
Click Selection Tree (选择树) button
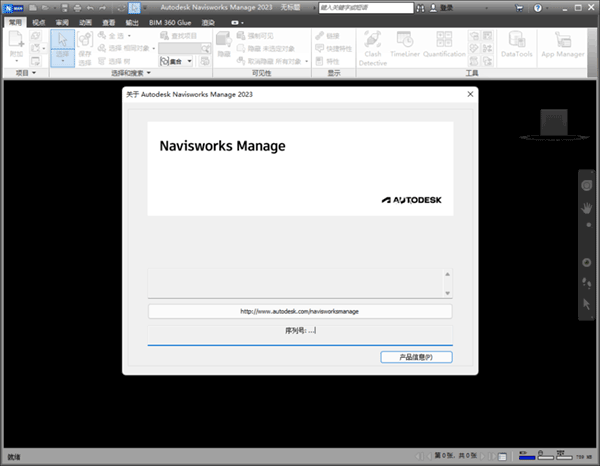point(114,61)
